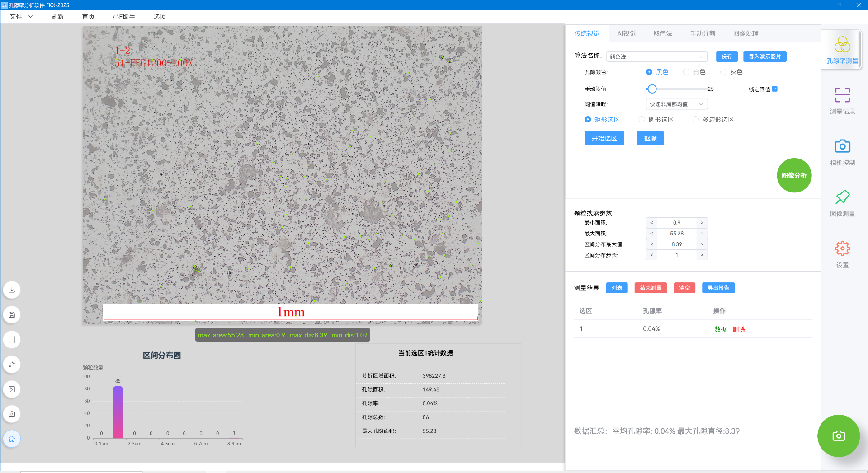Increase 最小面积 value with right arrow
The height and width of the screenshot is (473, 868).
702,223
